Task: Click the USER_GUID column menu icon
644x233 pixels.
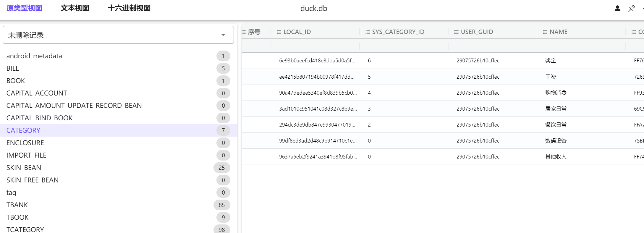Action: tap(456, 32)
